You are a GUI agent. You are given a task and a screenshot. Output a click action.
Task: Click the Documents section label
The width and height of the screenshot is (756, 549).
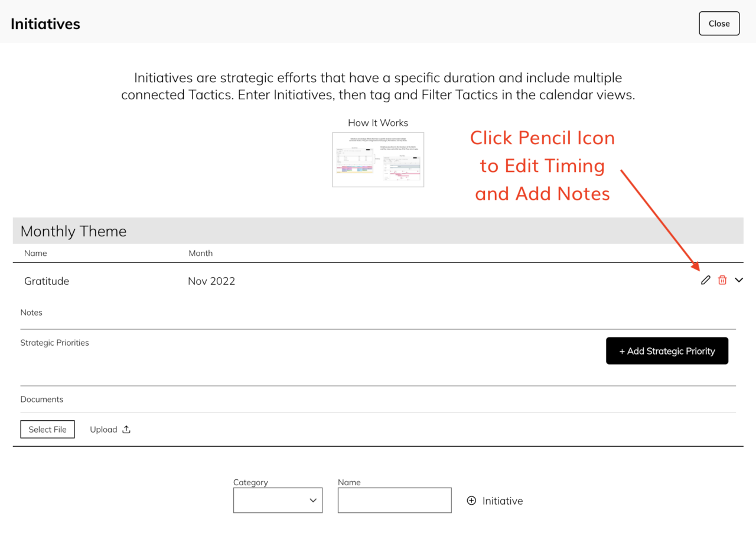[x=41, y=399]
